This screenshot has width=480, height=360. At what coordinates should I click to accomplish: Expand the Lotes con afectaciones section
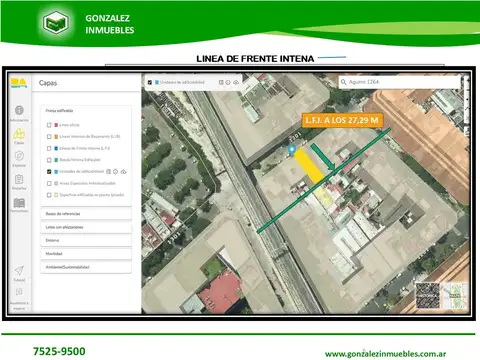[x=86, y=227]
